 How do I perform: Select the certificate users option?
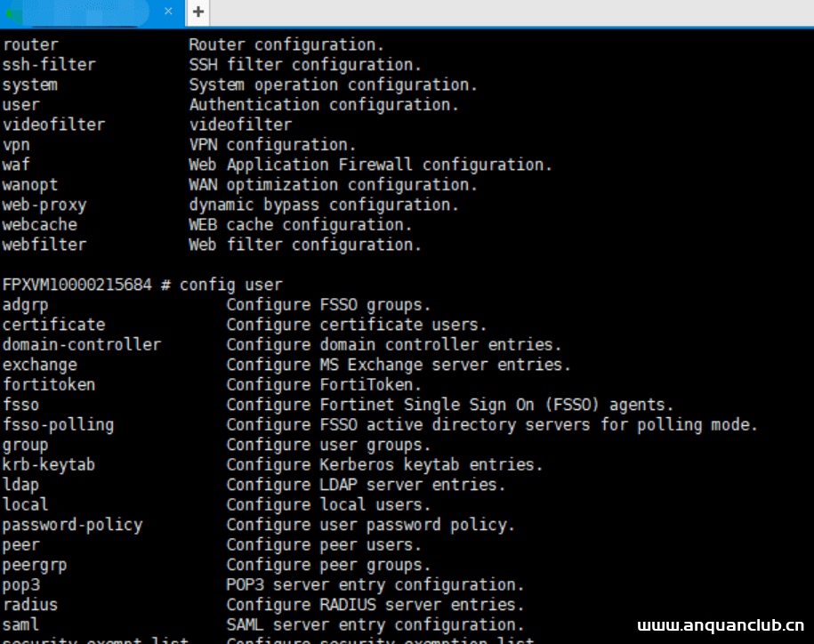(x=53, y=324)
